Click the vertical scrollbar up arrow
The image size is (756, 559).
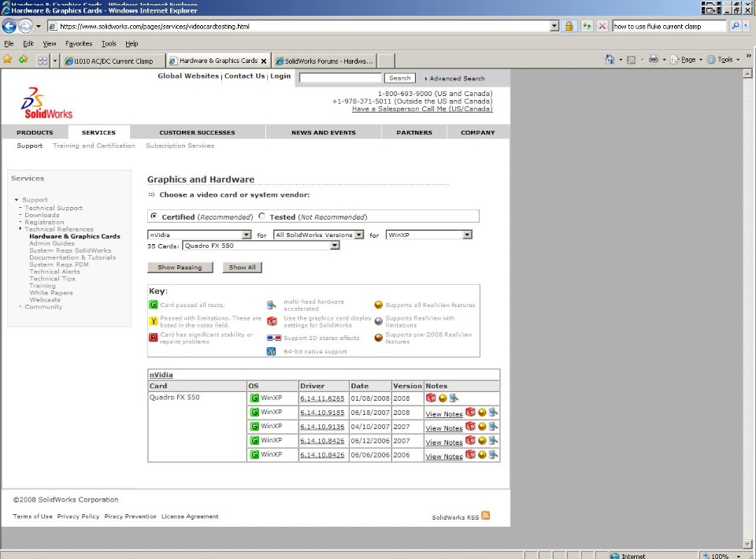coord(747,73)
